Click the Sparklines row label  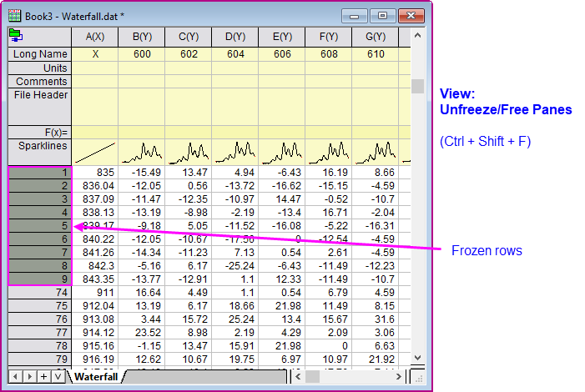point(40,153)
